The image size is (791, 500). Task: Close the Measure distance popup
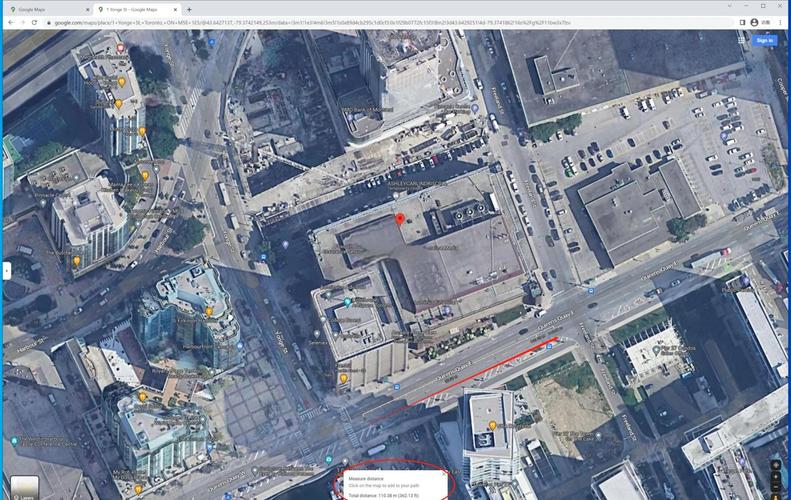click(444, 474)
